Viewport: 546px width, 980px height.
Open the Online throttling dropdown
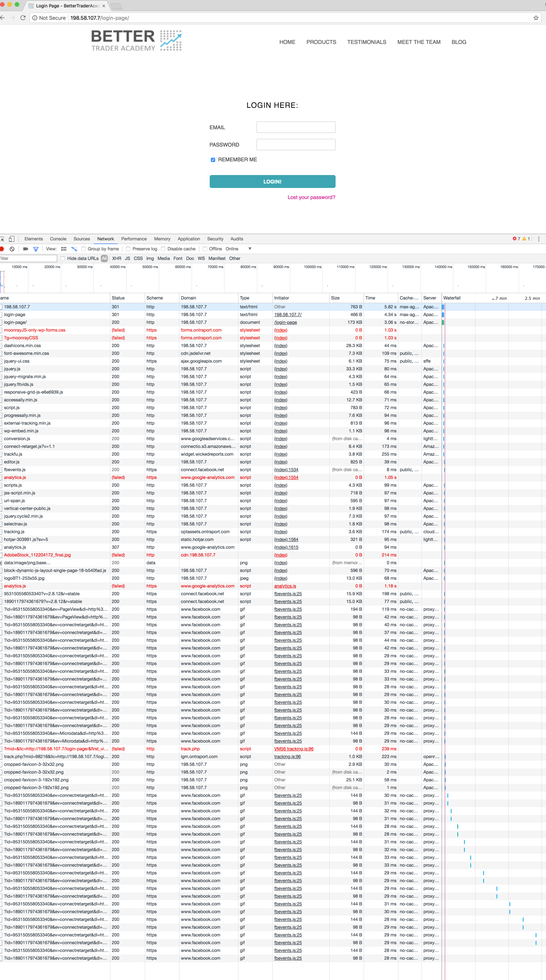(238, 249)
